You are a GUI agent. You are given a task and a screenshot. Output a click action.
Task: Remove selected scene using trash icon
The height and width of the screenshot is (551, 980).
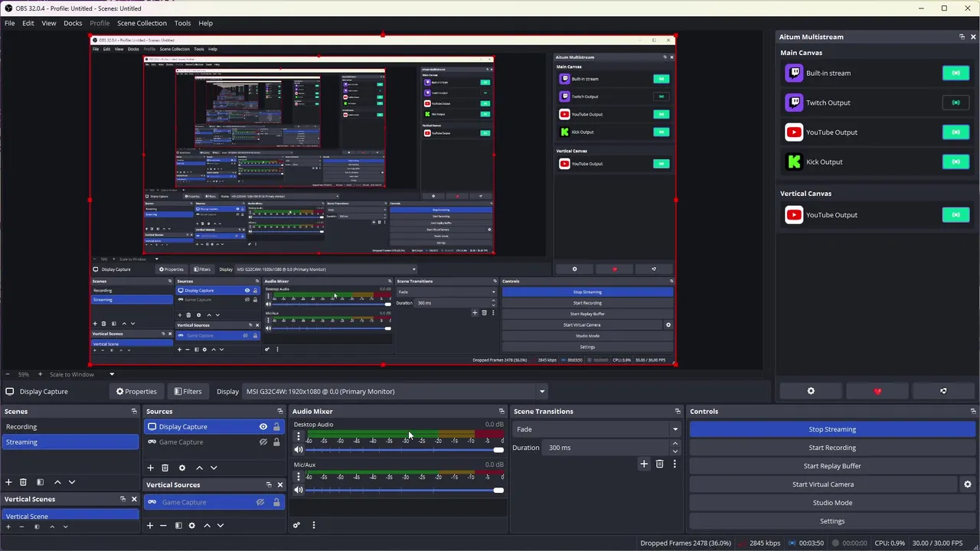coord(23,482)
